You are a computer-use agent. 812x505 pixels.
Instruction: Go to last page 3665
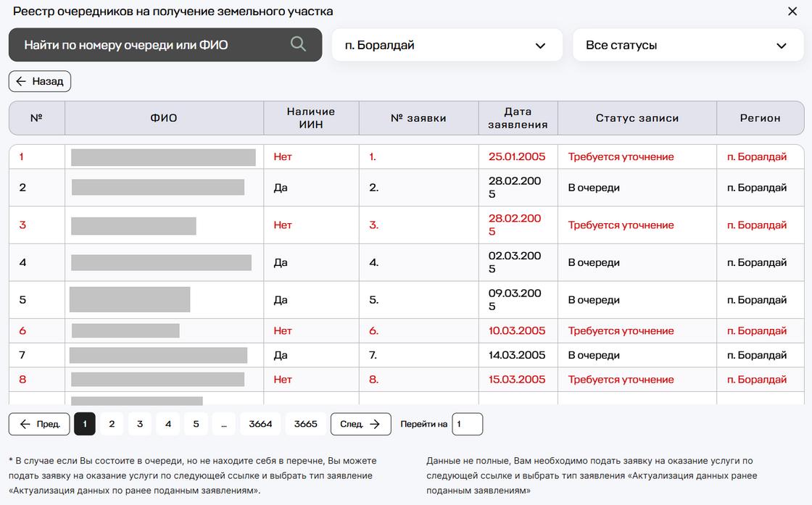pos(305,424)
